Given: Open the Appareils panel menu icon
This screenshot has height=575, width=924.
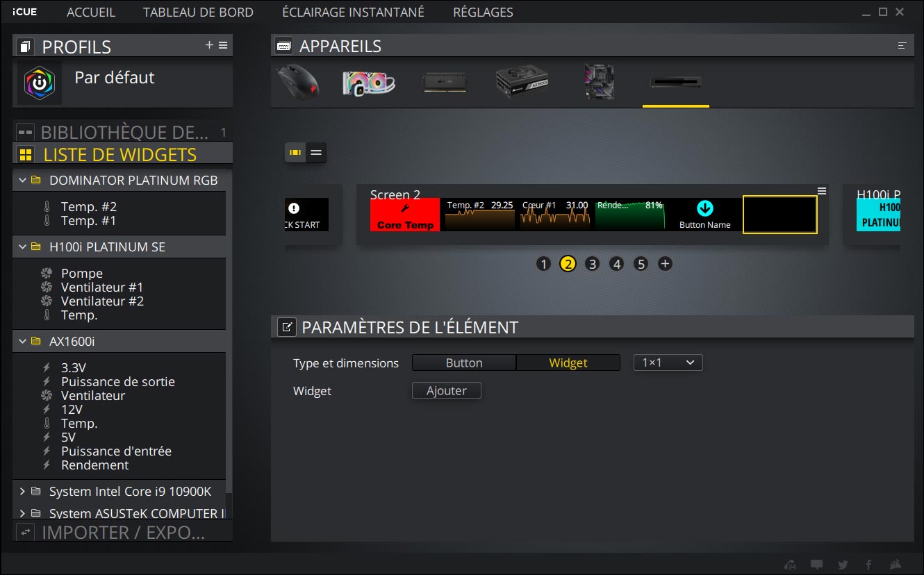Looking at the screenshot, I should [x=902, y=46].
